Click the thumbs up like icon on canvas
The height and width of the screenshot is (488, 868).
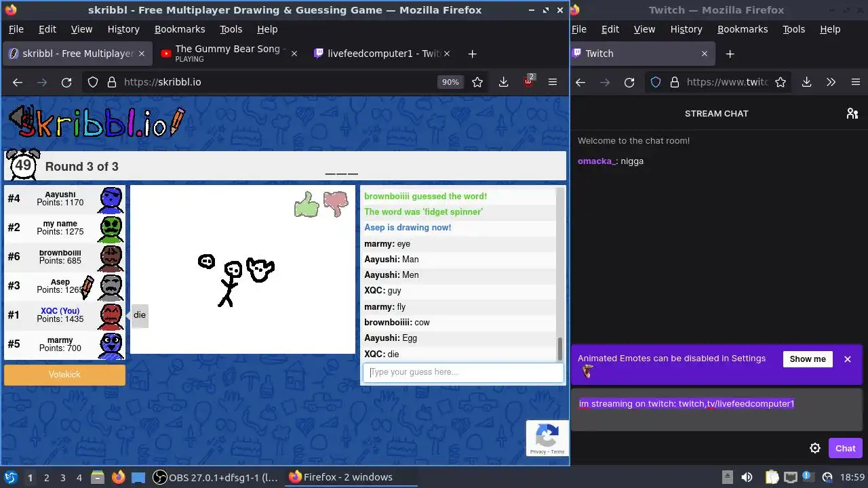pos(307,204)
